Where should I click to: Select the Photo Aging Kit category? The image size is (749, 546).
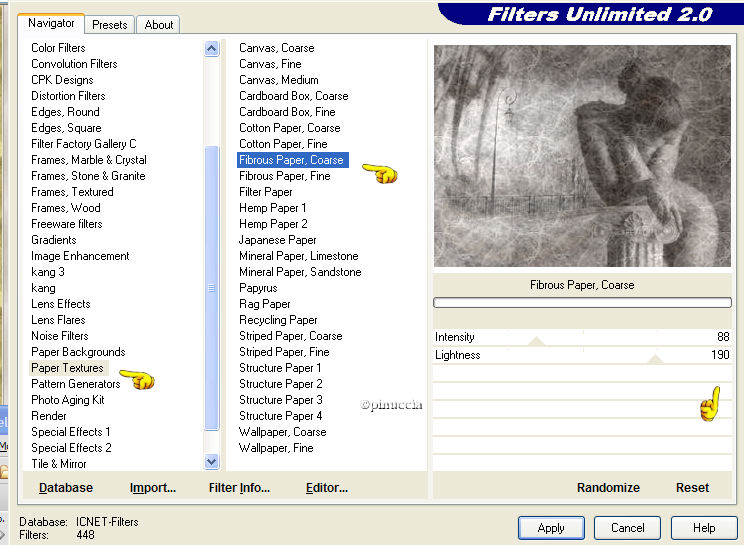click(68, 400)
